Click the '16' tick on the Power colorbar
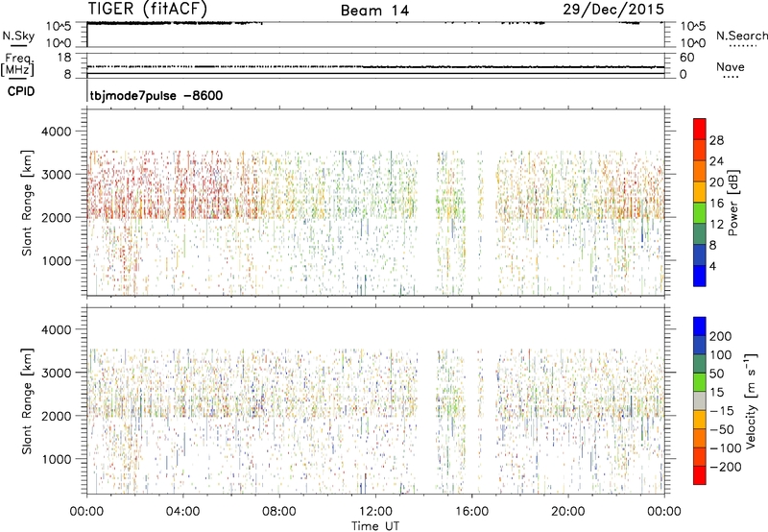The image size is (768, 532). 716,204
